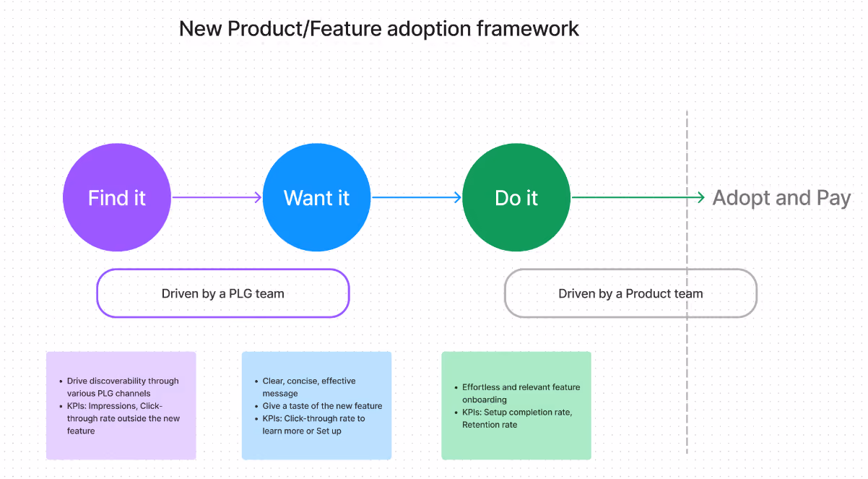Select "KPIs: Click-through rate to learn more" text
The width and height of the screenshot is (868, 479).
(313, 425)
